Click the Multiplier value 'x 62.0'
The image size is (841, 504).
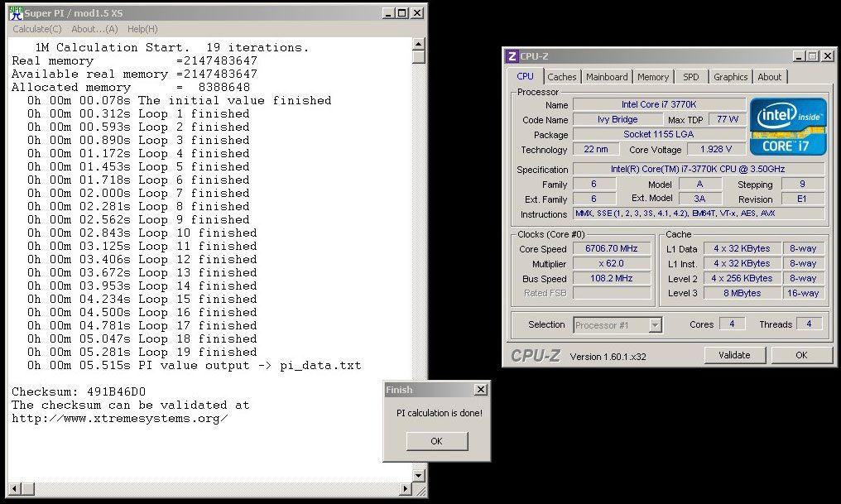(x=612, y=263)
